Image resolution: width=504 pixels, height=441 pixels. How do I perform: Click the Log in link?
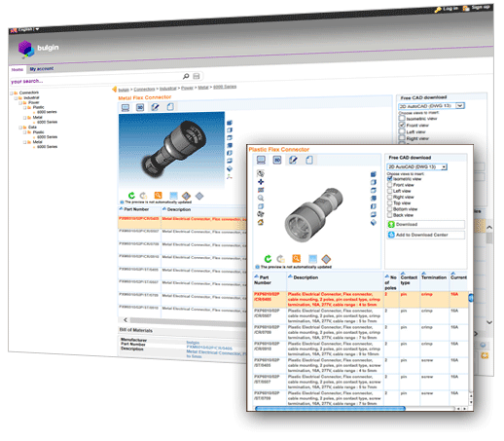[448, 9]
